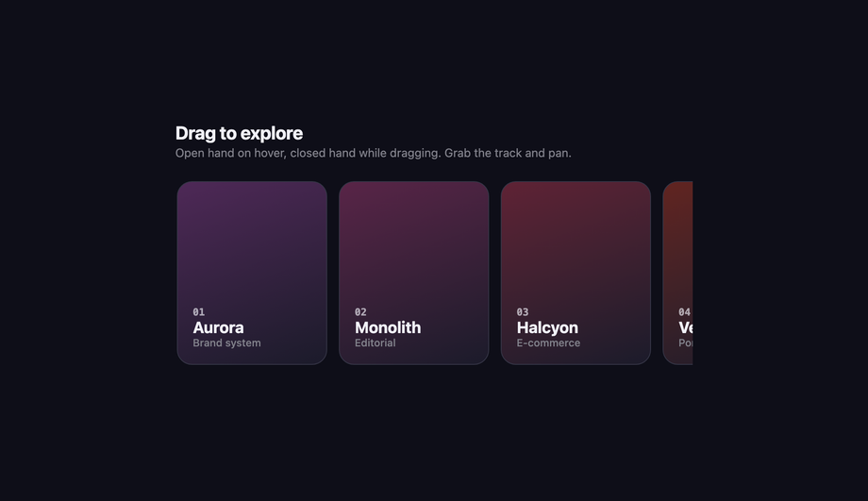
Task: Click the "01" number on Aurora card
Action: pyautogui.click(x=198, y=312)
